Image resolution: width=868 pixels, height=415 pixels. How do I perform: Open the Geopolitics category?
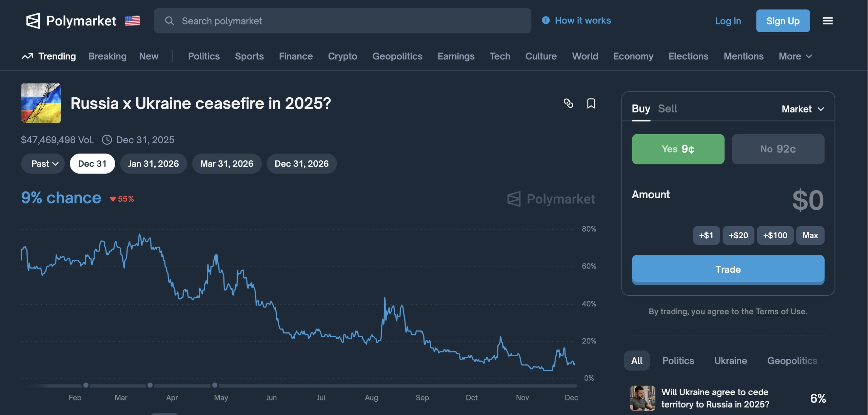click(397, 56)
